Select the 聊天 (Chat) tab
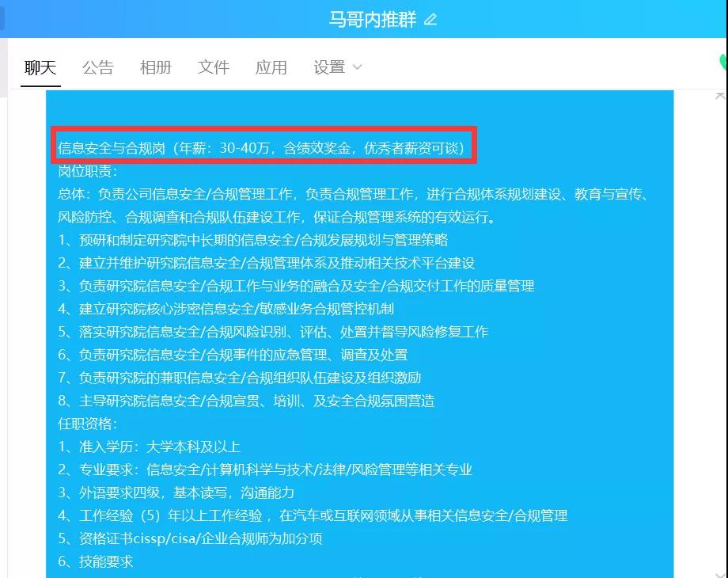The width and height of the screenshot is (728, 578). click(39, 67)
